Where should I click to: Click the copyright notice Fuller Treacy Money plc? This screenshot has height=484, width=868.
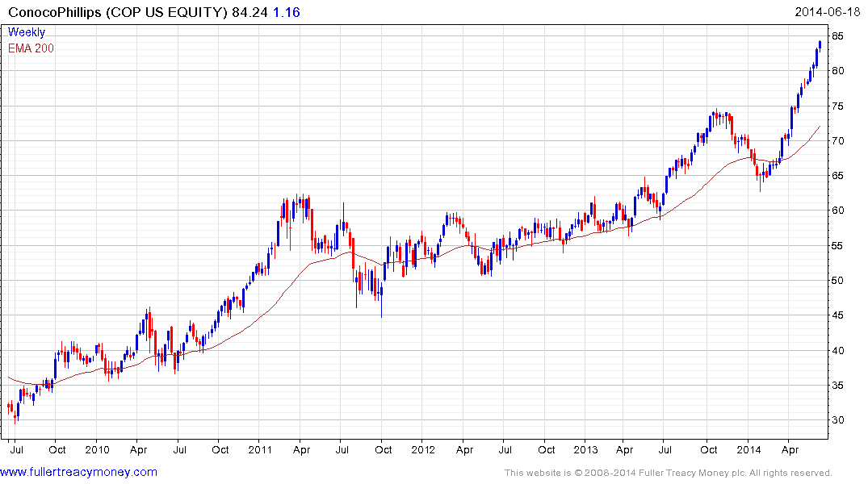pyautogui.click(x=669, y=473)
